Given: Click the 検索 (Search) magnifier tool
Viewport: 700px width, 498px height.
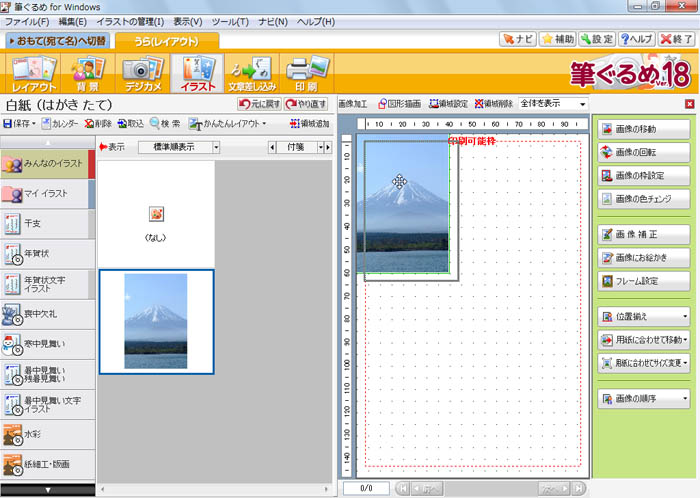Looking at the screenshot, I should click(x=165, y=124).
